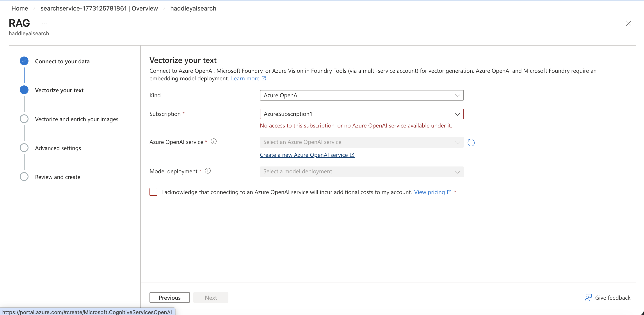Click the blue Vectorize your text step indicator

24,90
